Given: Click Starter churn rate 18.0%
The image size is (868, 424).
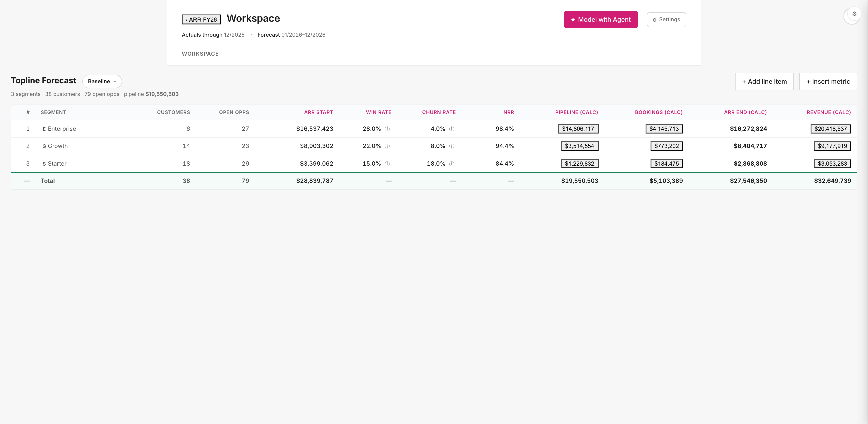Looking at the screenshot, I should (436, 164).
